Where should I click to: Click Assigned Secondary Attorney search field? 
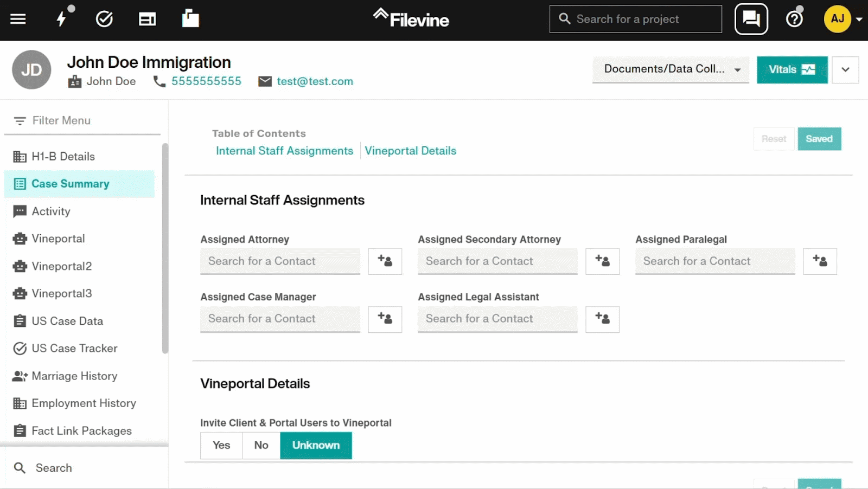point(497,261)
